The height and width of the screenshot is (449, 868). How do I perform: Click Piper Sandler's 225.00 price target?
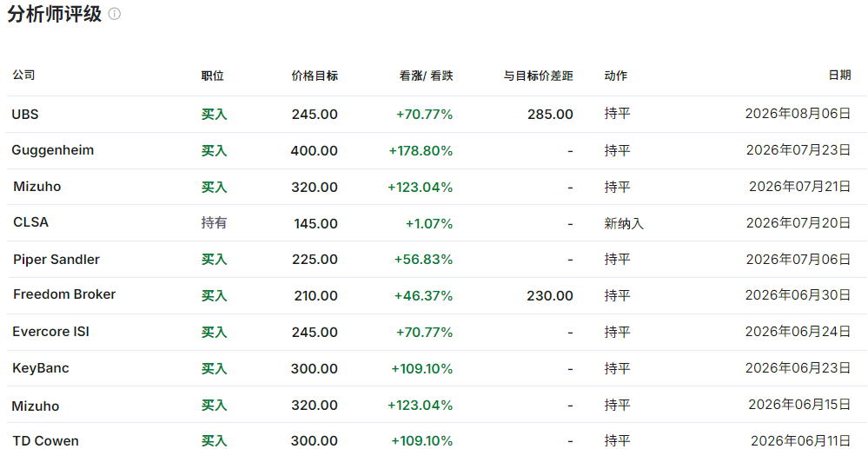click(315, 259)
